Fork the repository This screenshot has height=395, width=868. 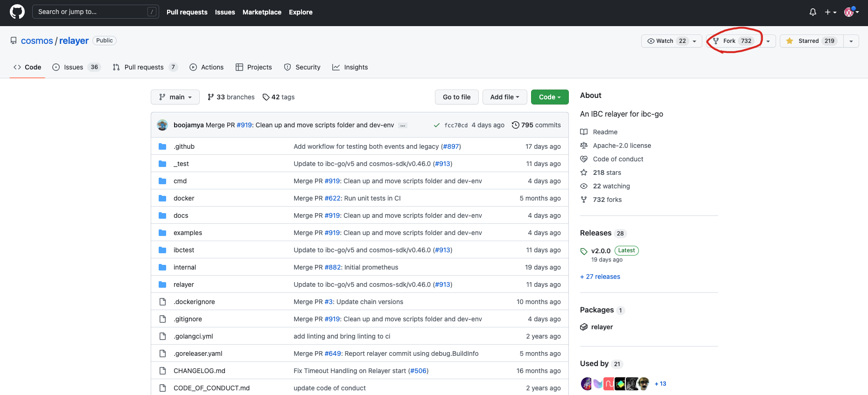pos(733,41)
